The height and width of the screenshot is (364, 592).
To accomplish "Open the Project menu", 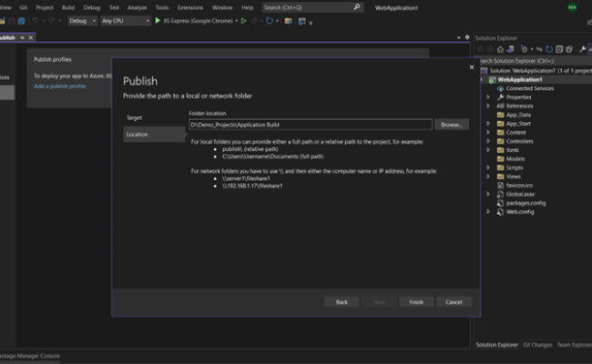I will pos(45,7).
